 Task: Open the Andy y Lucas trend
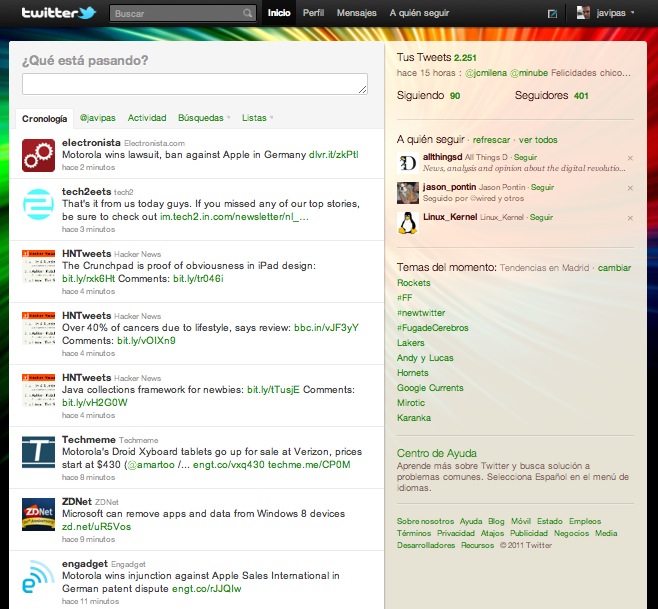coord(425,358)
